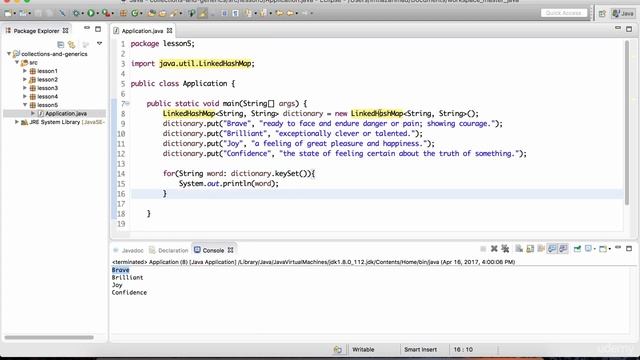Switch to the Declaration tab

169,250
